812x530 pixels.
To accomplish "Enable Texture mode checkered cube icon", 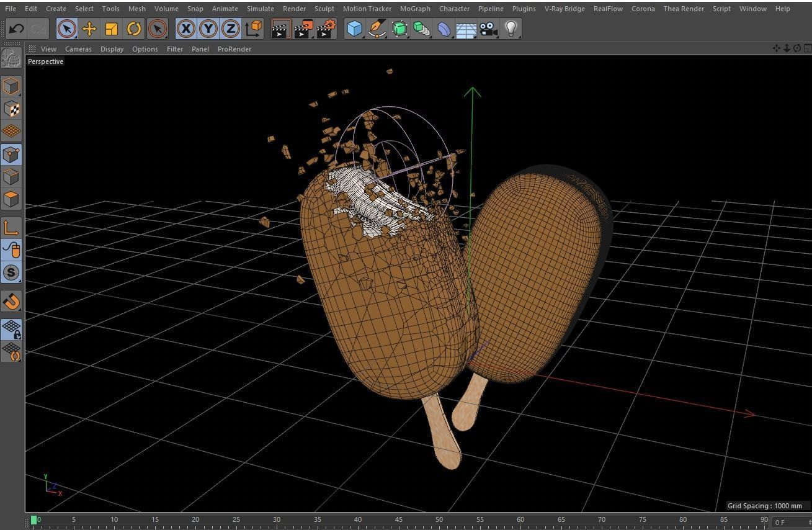I will point(11,109).
